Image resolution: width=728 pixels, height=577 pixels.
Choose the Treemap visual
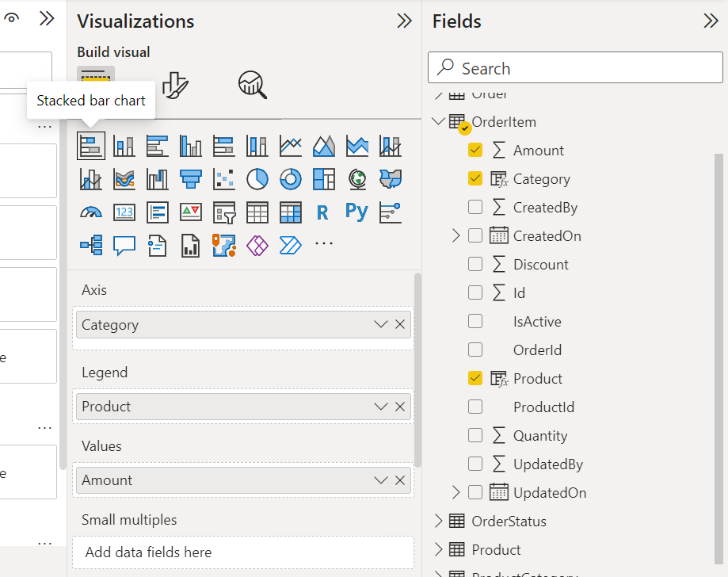[x=323, y=179]
